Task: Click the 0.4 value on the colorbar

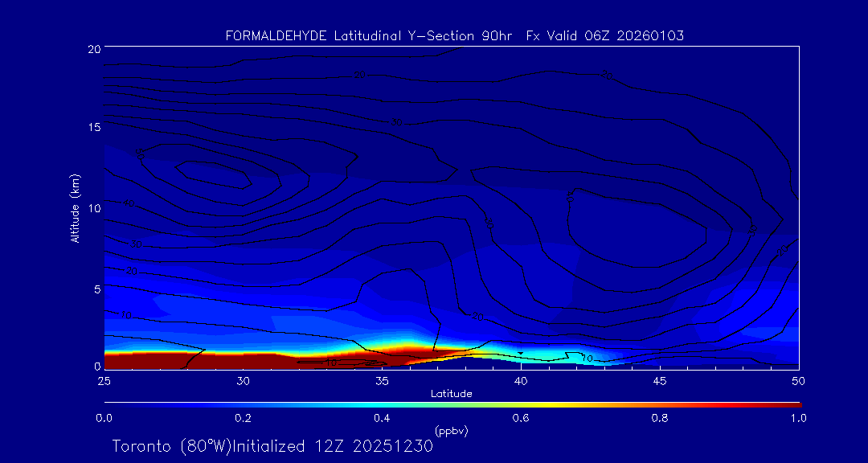Action: [x=382, y=418]
